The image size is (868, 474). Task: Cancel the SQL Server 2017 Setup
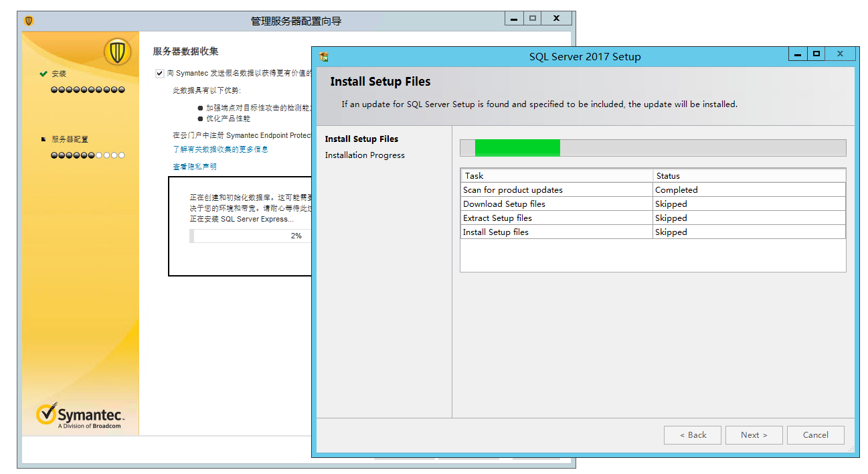click(x=816, y=434)
